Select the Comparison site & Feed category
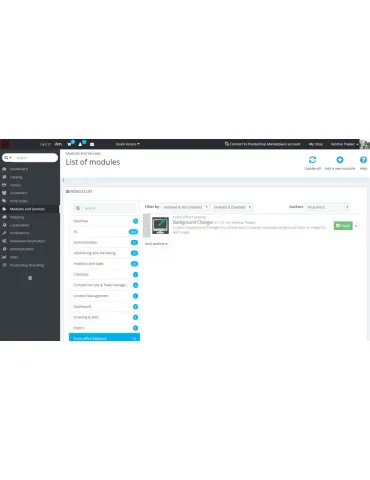This screenshot has height=480, width=370. click(x=104, y=285)
